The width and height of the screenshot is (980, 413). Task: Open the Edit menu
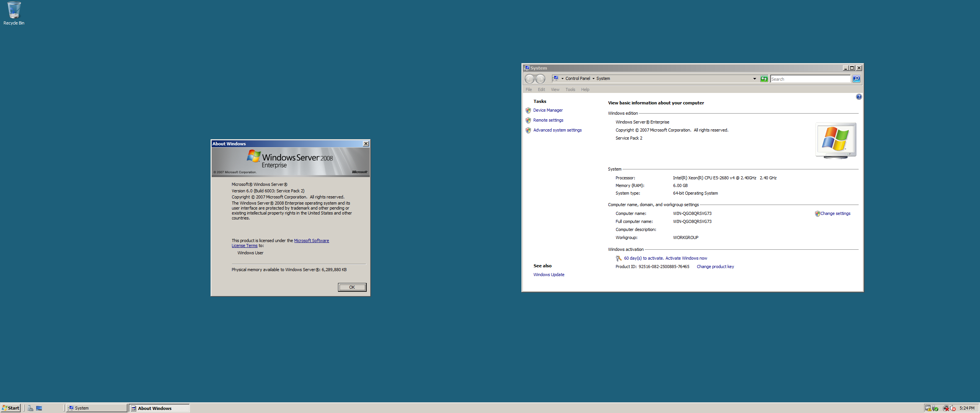(541, 89)
